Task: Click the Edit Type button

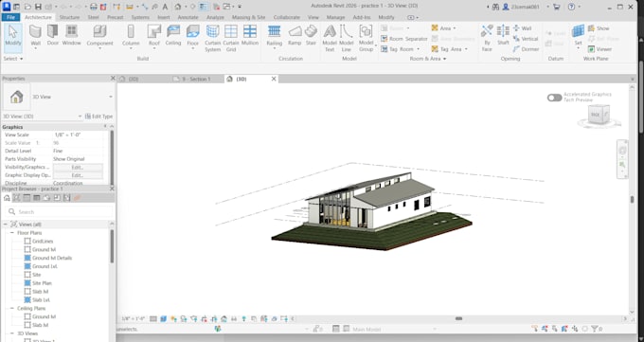Action: pos(99,117)
